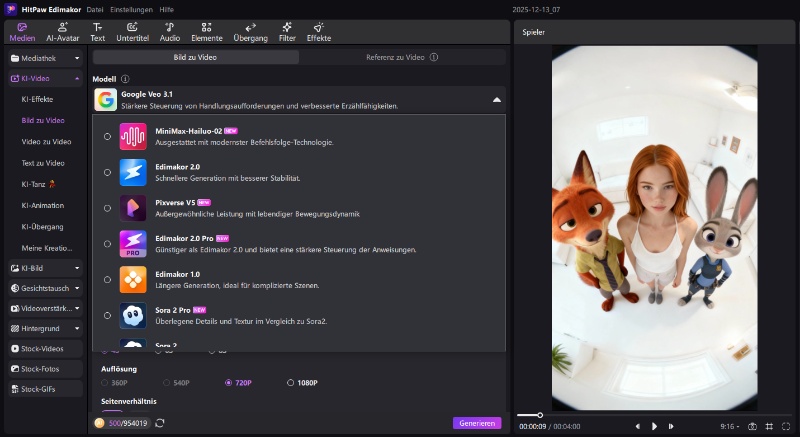Select the Text tool icon
800x437 pixels.
click(x=97, y=27)
